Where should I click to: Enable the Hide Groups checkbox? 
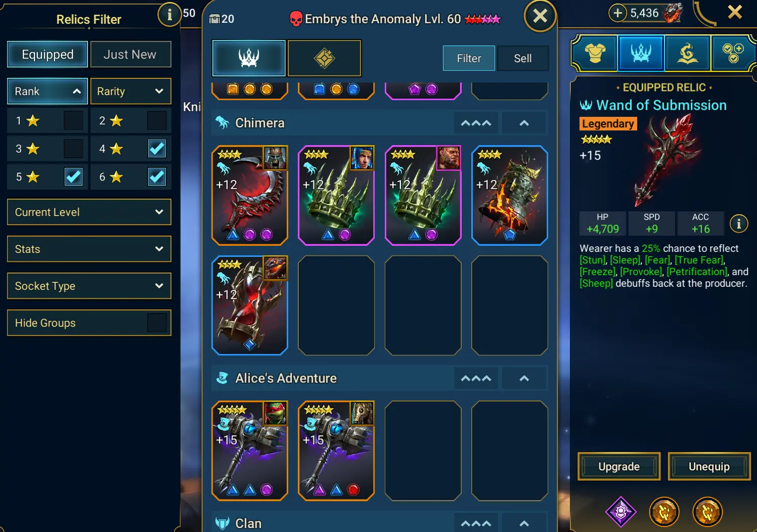point(157,323)
